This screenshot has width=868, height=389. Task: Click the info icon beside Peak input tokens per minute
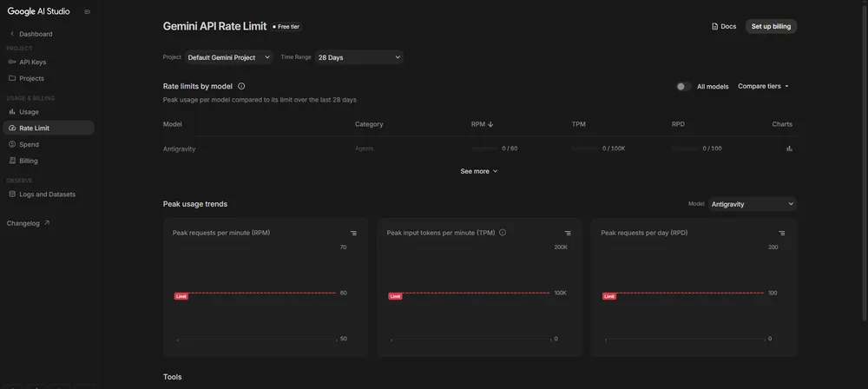503,233
